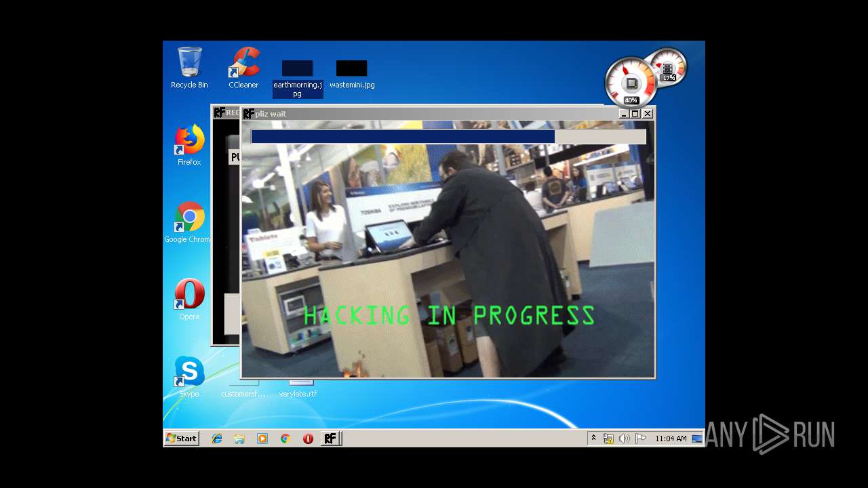Maximize the pliz wait window
This screenshot has height=488, width=868.
[635, 114]
